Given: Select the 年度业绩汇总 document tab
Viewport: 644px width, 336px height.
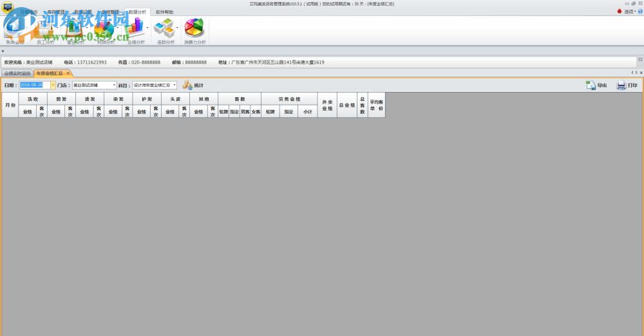Looking at the screenshot, I should coord(50,73).
